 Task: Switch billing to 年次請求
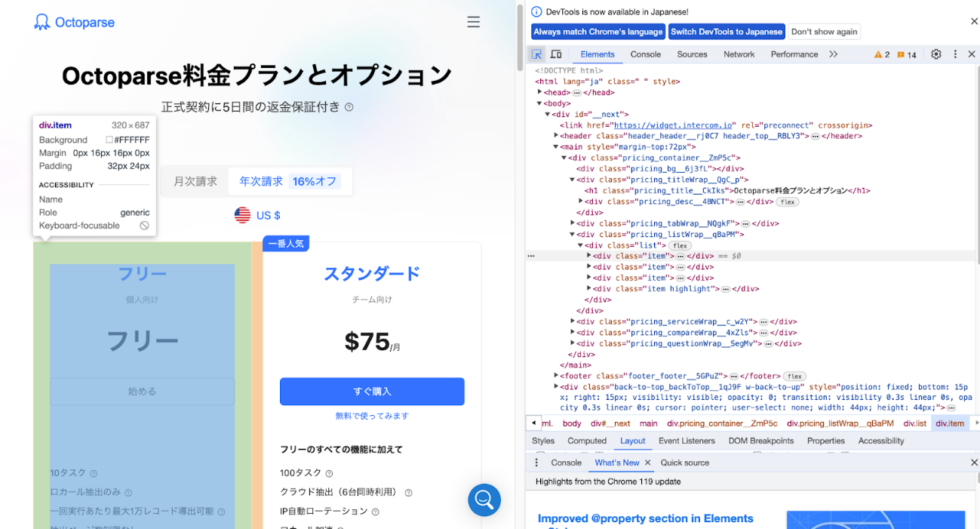point(290,181)
